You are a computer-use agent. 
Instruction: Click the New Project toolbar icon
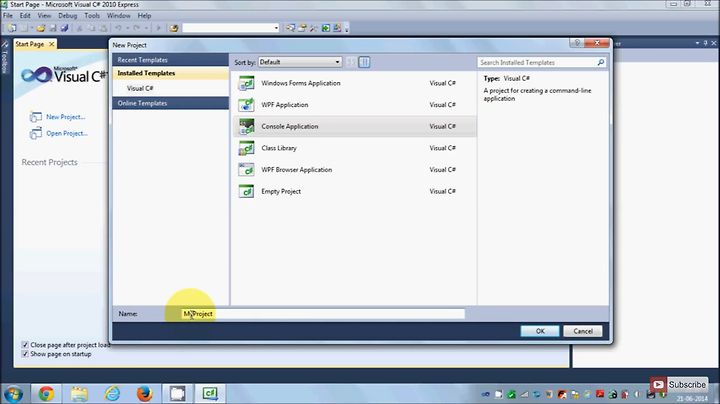pos(11,28)
